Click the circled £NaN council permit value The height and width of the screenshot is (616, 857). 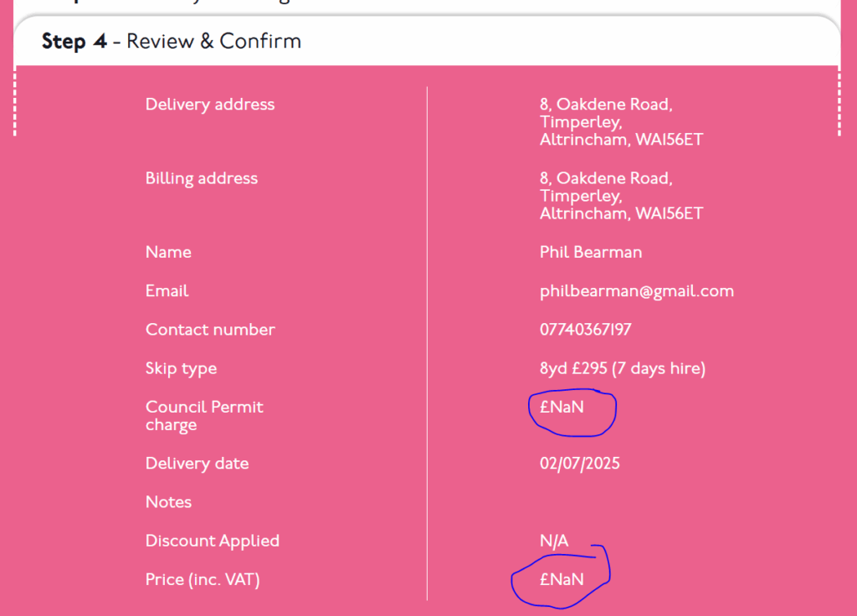pyautogui.click(x=562, y=408)
